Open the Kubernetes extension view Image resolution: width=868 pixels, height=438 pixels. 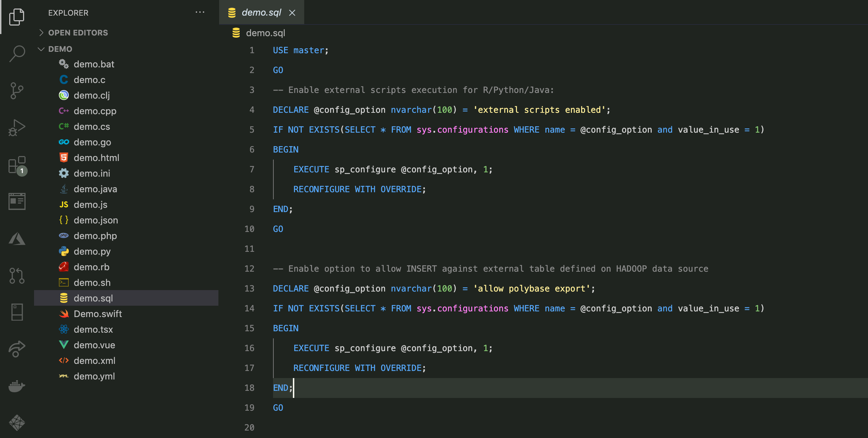(17, 423)
